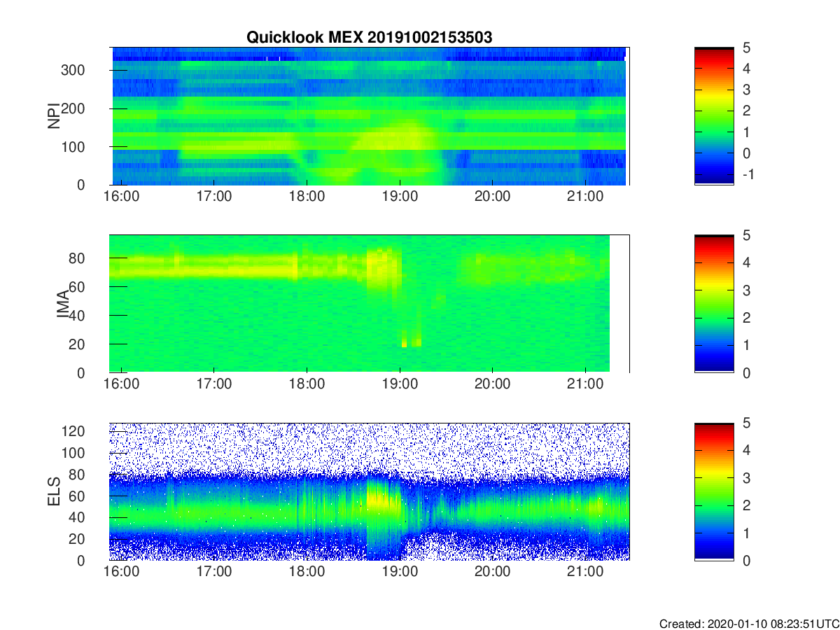Click inside the NPI spectrogram panel
The width and height of the screenshot is (840, 630).
pyautogui.click(x=369, y=116)
